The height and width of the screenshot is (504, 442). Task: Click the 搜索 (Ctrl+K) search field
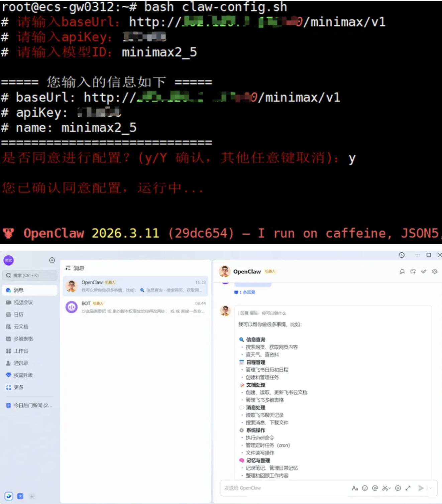(x=30, y=275)
